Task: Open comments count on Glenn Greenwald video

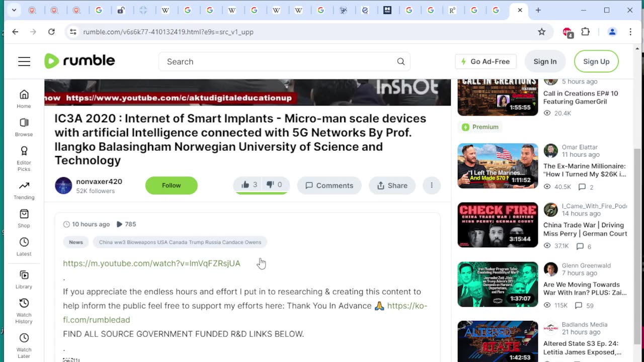Action: pyautogui.click(x=584, y=306)
